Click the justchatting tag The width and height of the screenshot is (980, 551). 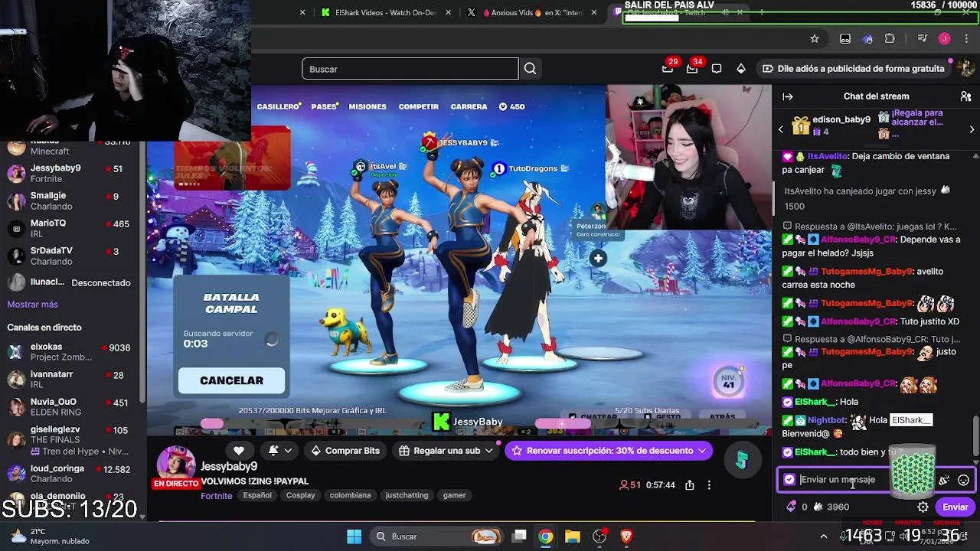407,495
